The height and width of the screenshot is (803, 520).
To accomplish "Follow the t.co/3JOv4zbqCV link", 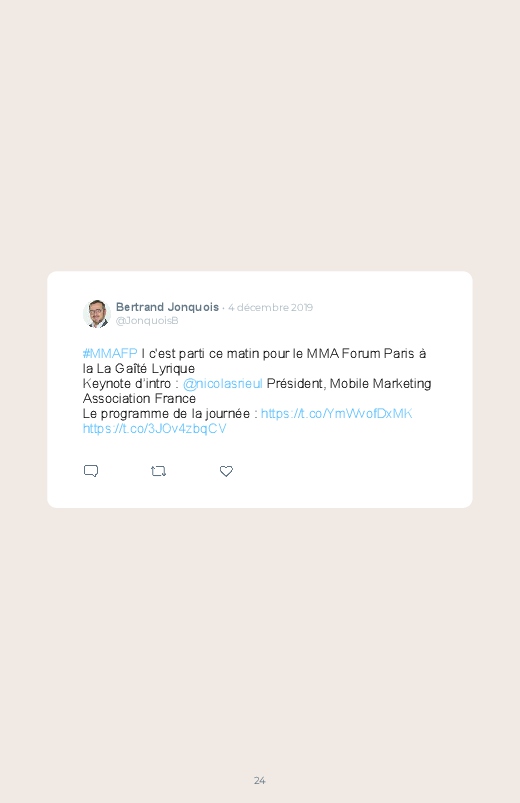I will (155, 429).
